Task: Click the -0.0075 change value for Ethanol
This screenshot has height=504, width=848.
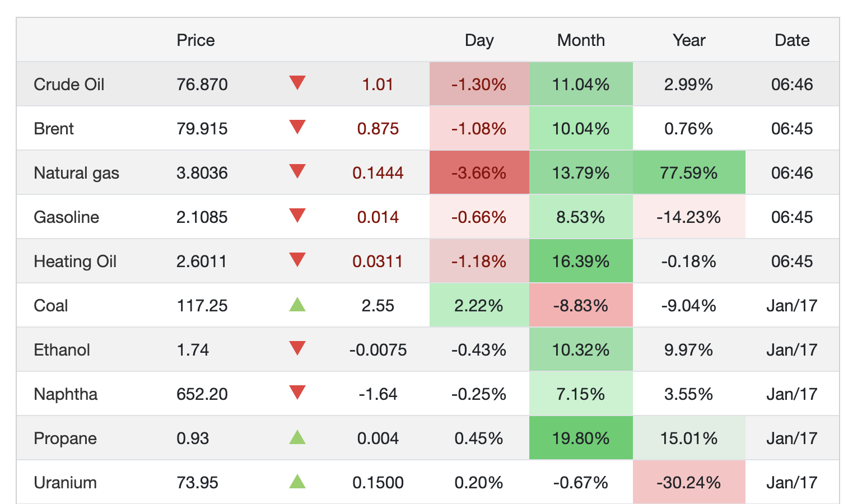Action: pyautogui.click(x=378, y=350)
